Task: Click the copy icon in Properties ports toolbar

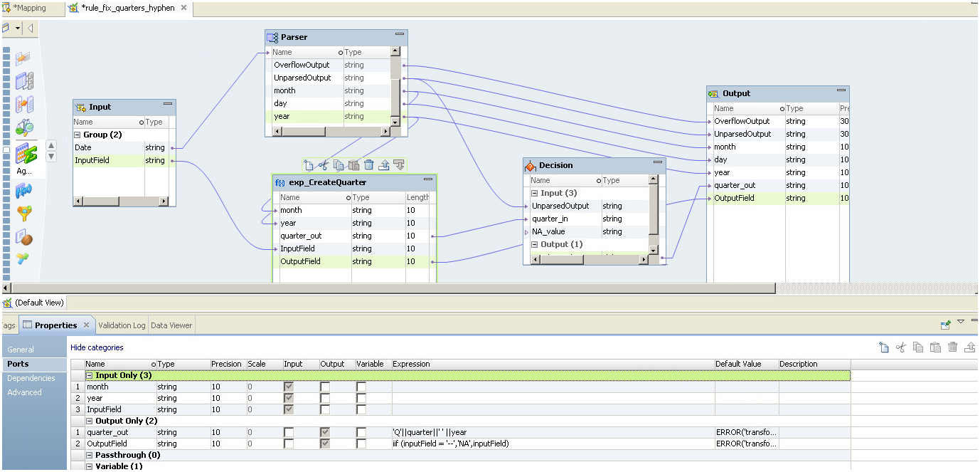Action: [918, 347]
